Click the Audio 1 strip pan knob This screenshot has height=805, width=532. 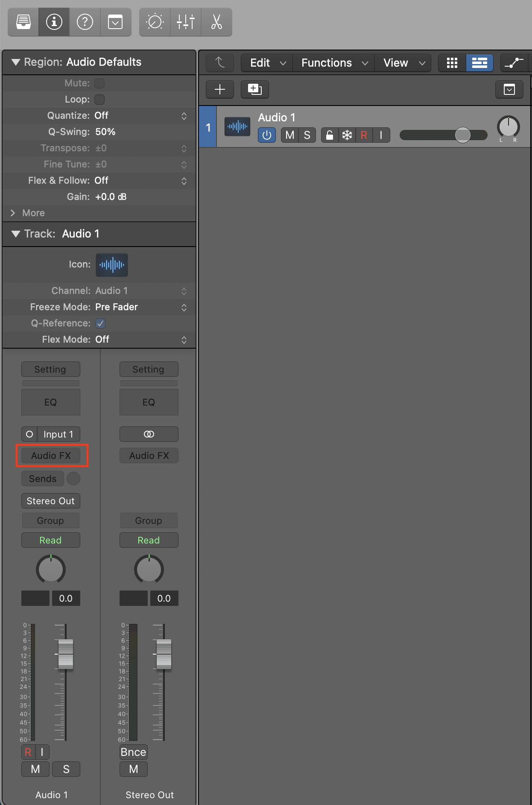point(51,569)
